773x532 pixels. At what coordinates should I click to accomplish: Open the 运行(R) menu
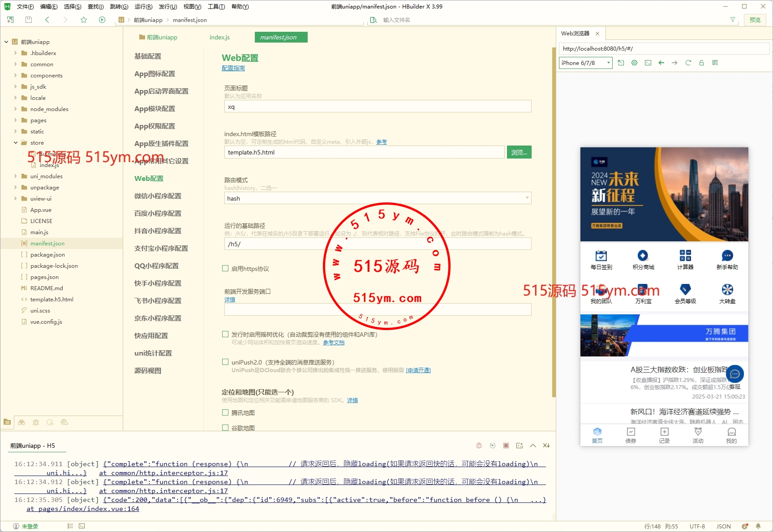(x=143, y=6)
